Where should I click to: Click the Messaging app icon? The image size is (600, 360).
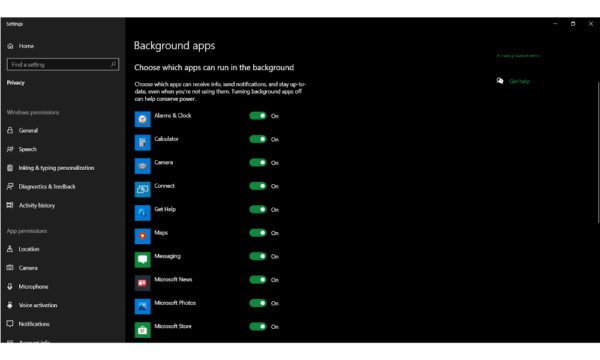(142, 259)
